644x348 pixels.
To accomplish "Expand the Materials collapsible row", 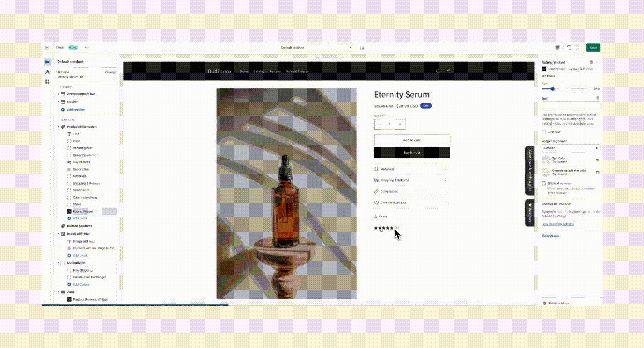I will click(410, 169).
